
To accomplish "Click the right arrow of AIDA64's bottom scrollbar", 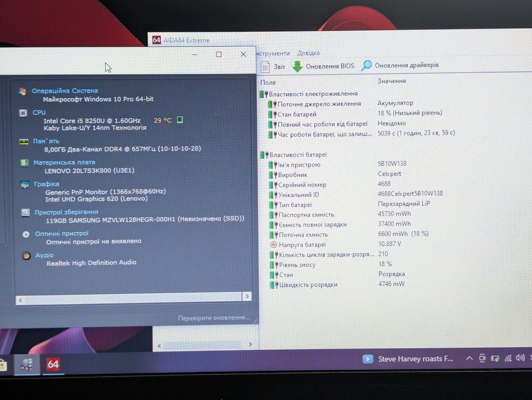I will point(250,344).
